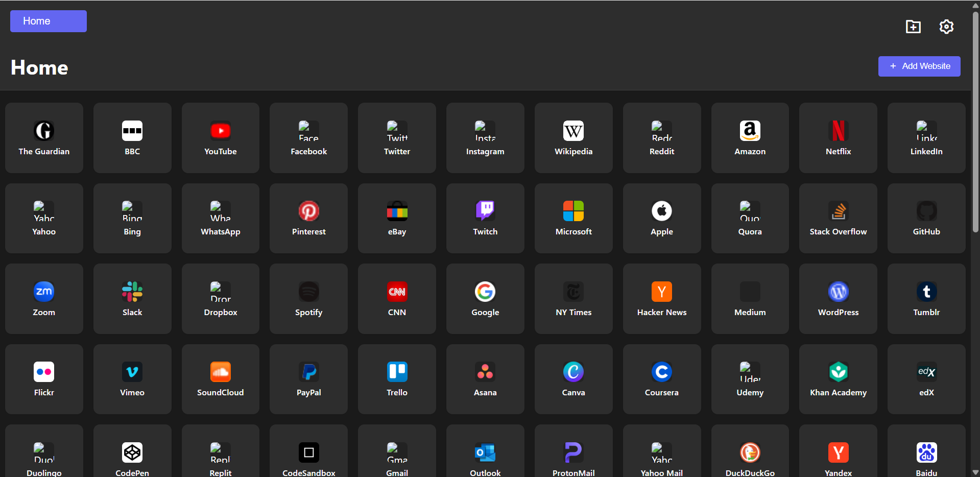This screenshot has width=980, height=477.
Task: Open the Facebook tile with broken image
Action: pyautogui.click(x=308, y=138)
